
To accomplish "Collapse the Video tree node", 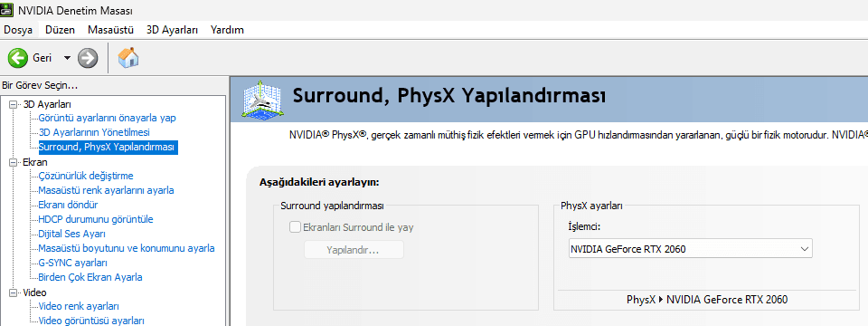I will pyautogui.click(x=14, y=292).
